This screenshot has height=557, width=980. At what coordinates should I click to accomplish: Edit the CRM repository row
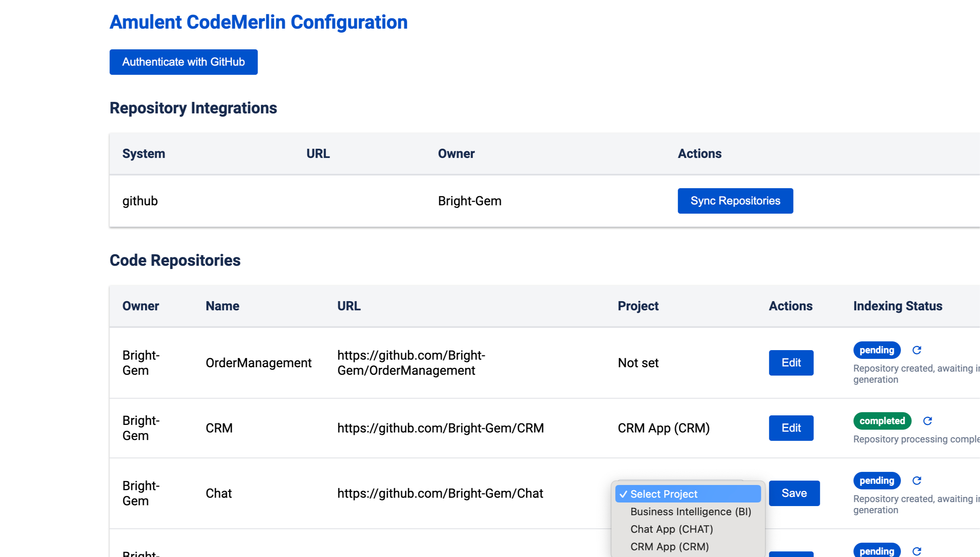pyautogui.click(x=791, y=428)
